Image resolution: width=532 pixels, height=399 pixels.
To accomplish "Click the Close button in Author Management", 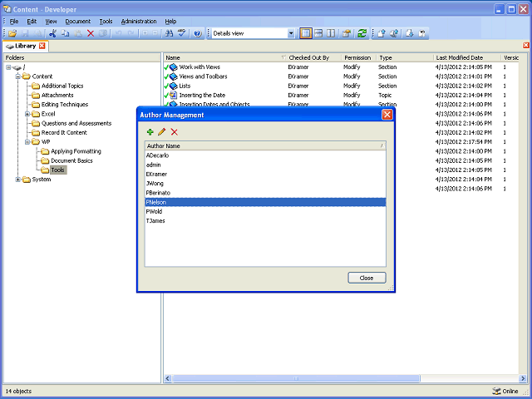I will [367, 278].
